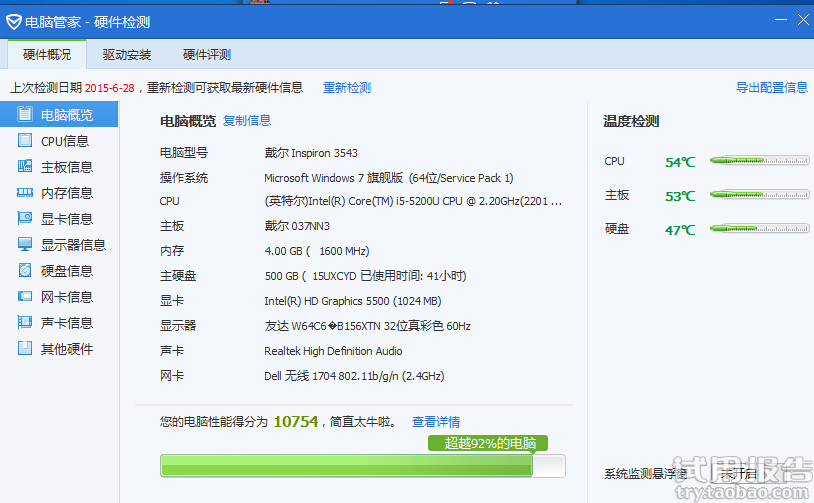Image resolution: width=814 pixels, height=503 pixels.
Task: Select 硬盘信息 label in the sidebar
Action: [x=67, y=271]
